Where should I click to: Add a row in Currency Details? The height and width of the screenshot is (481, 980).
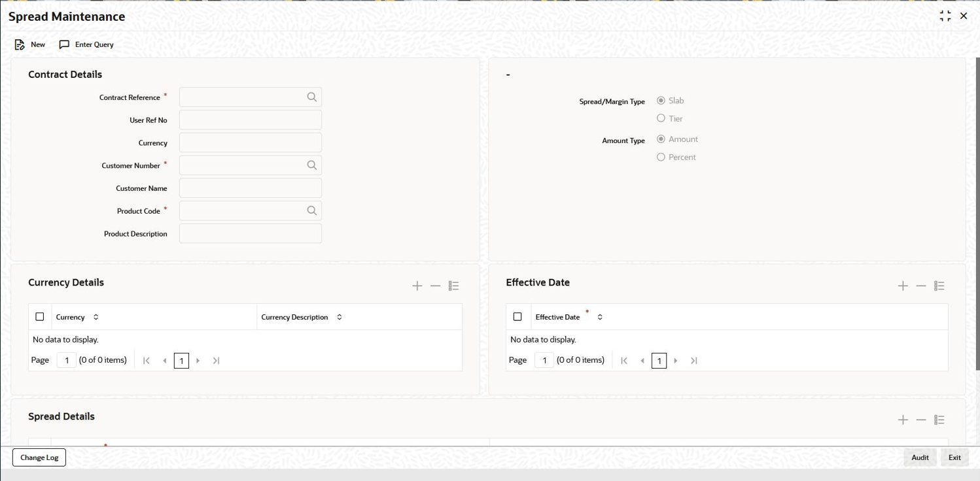pos(417,286)
